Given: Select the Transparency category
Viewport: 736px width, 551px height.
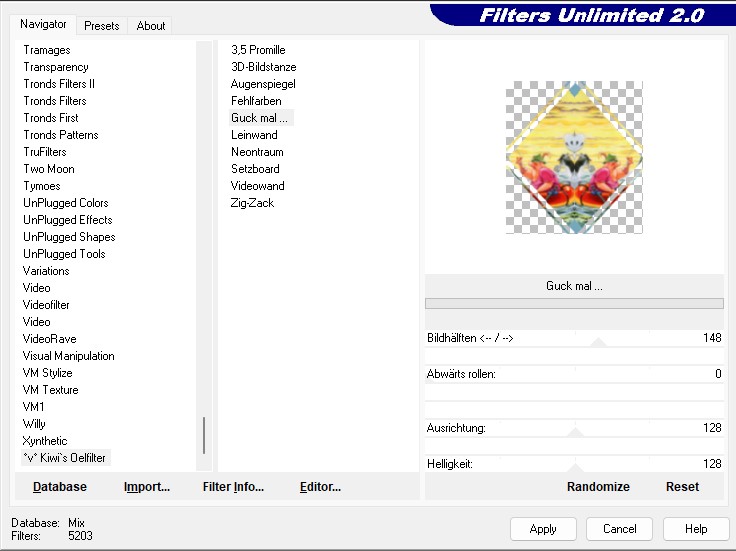Looking at the screenshot, I should [x=56, y=67].
